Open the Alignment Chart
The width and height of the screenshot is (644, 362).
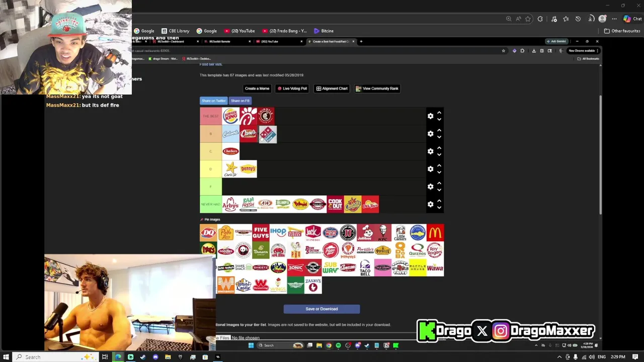[332, 88]
